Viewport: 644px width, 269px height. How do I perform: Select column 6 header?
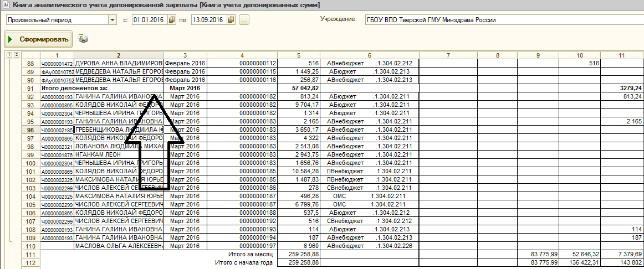369,55
